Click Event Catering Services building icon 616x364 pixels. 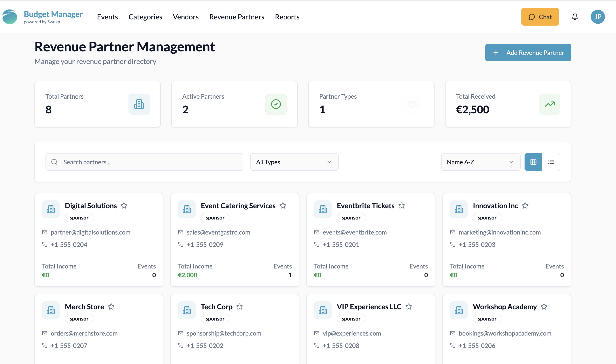click(187, 209)
